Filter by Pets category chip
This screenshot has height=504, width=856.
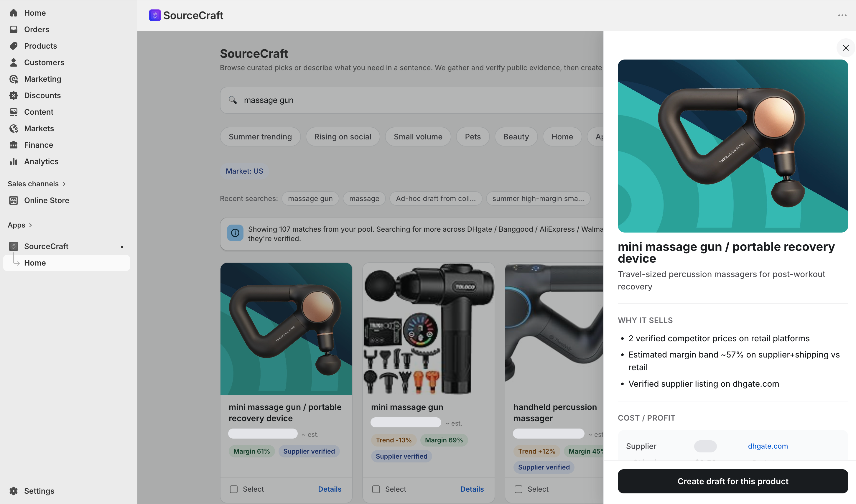tap(473, 136)
